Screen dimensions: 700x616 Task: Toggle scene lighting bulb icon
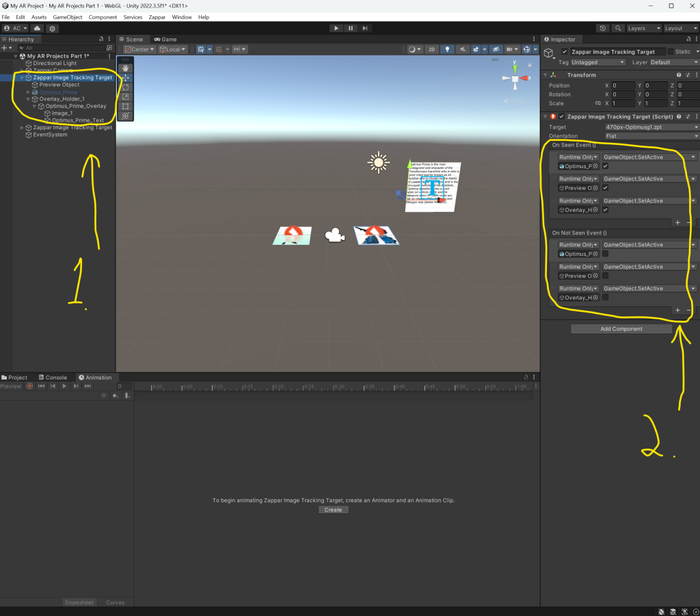[x=448, y=49]
